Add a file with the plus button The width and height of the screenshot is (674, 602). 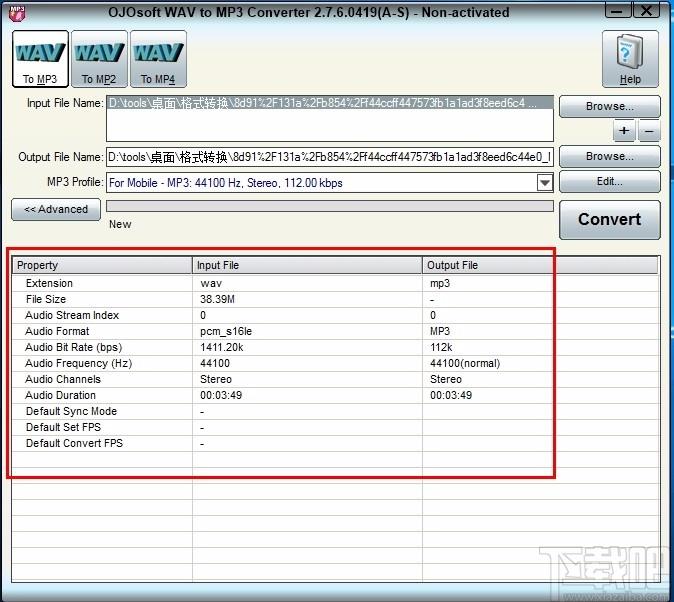624,131
